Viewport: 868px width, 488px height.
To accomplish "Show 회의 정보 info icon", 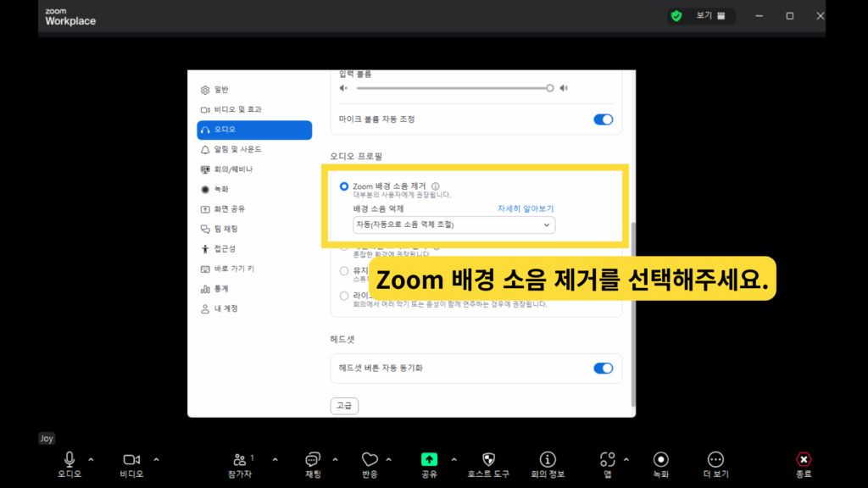I will (x=548, y=459).
